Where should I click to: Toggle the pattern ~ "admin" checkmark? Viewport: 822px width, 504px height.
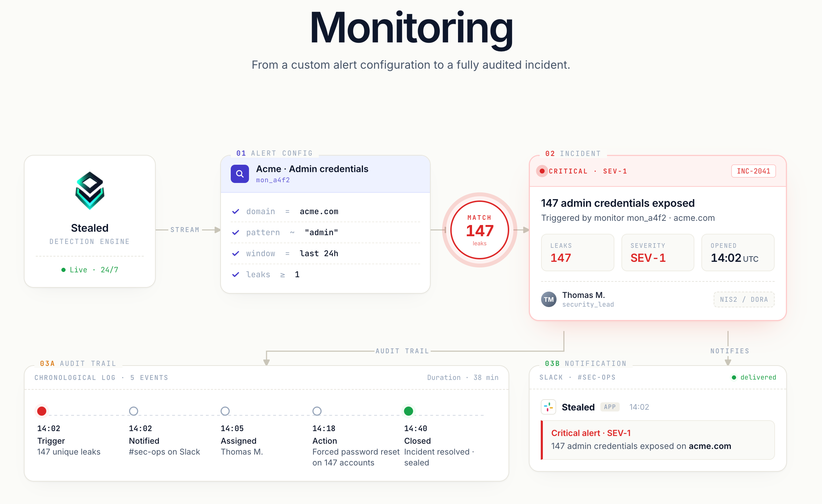[x=235, y=232]
